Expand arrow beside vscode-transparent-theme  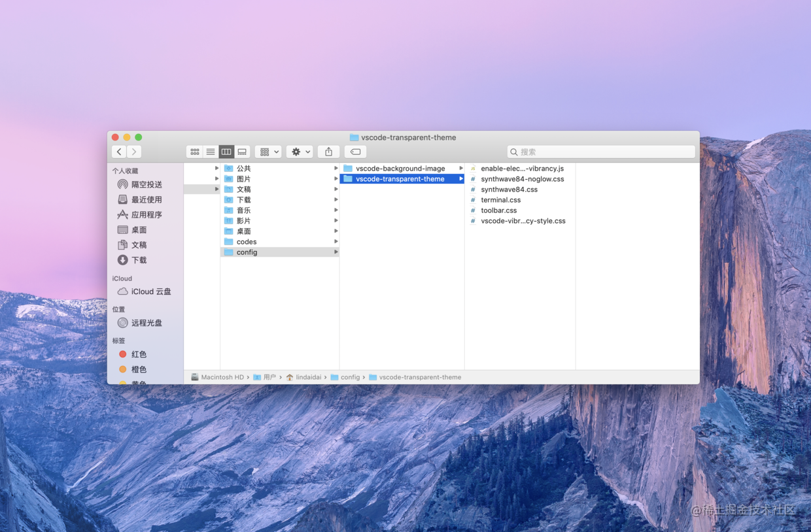pos(461,179)
